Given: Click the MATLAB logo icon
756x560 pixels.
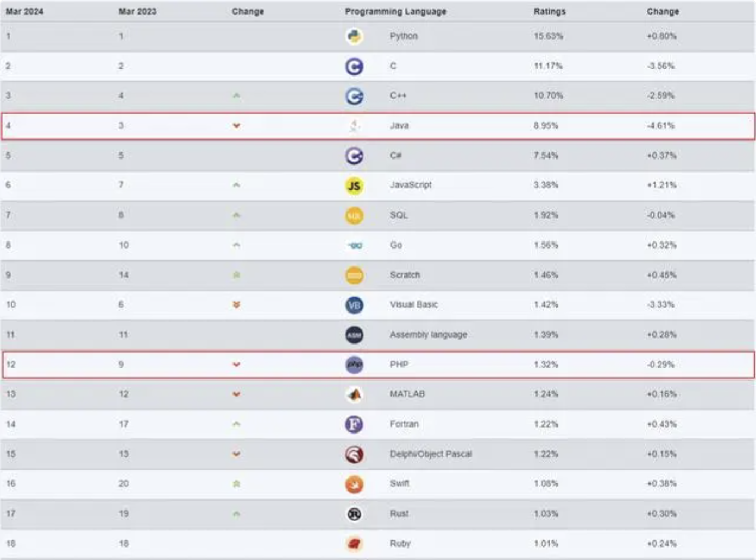Looking at the screenshot, I should click(x=354, y=394).
